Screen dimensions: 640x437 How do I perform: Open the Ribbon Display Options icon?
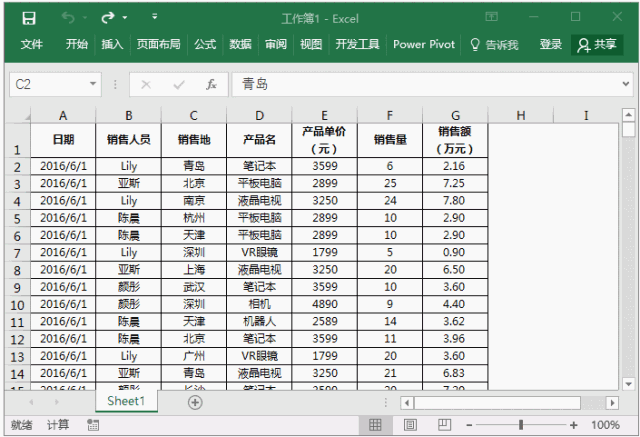pos(491,16)
